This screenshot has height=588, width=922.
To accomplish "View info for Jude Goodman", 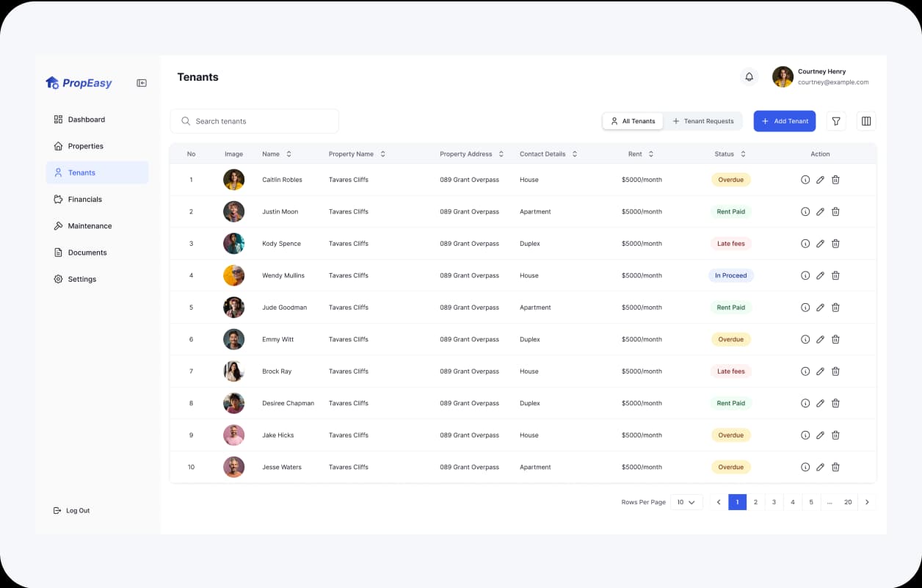I will (805, 308).
